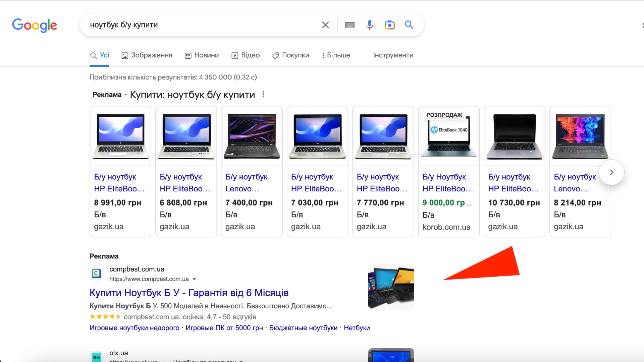Switch to the Новини tab

pyautogui.click(x=202, y=55)
